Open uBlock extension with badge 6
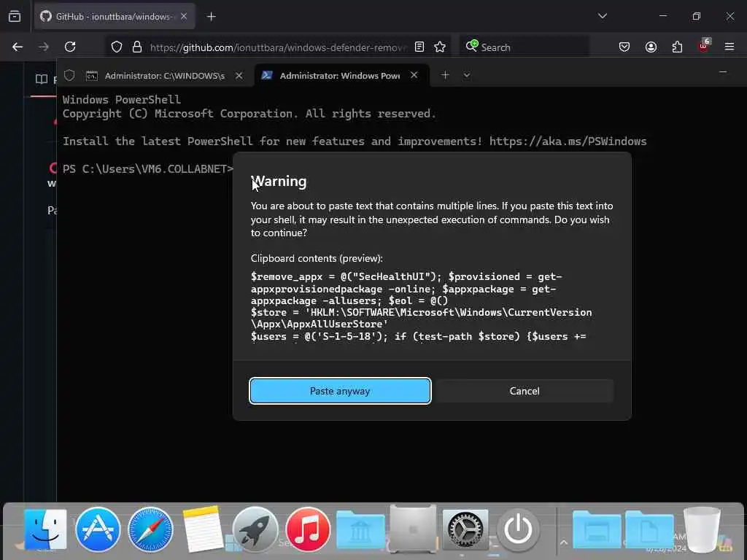 (704, 46)
